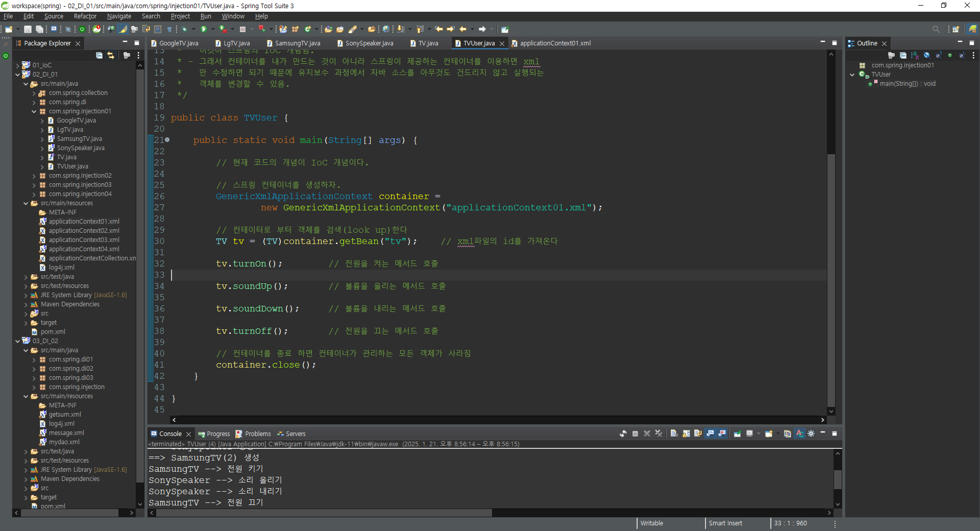Click the Console gear settings icon
This screenshot has width=980, height=531.
pos(811,433)
